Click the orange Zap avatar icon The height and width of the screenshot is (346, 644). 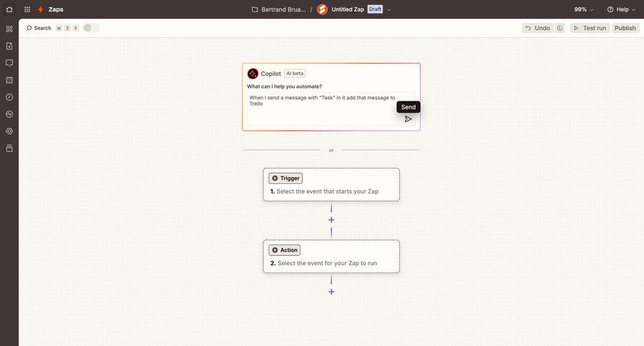pos(323,9)
